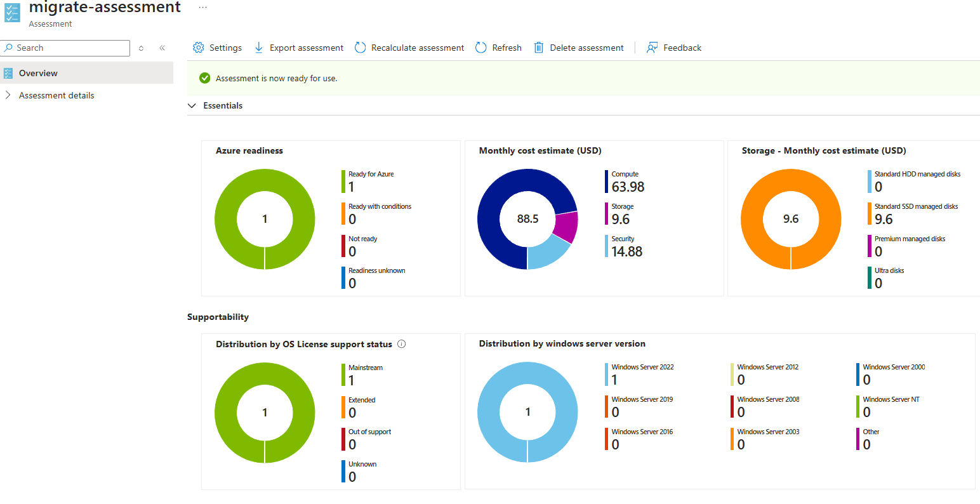Viewport: 980px width, 504px height.
Task: Click the Feedback person icon
Action: click(x=652, y=48)
